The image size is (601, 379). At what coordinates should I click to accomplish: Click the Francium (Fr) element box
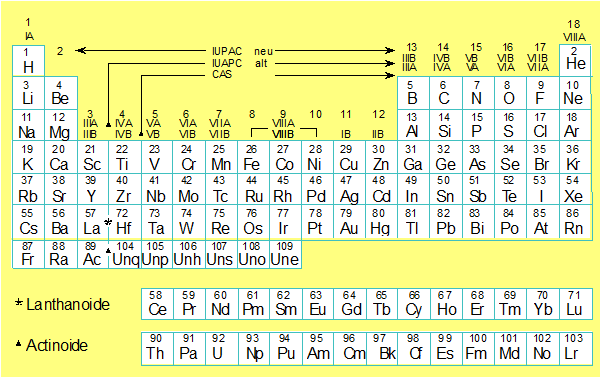point(28,254)
